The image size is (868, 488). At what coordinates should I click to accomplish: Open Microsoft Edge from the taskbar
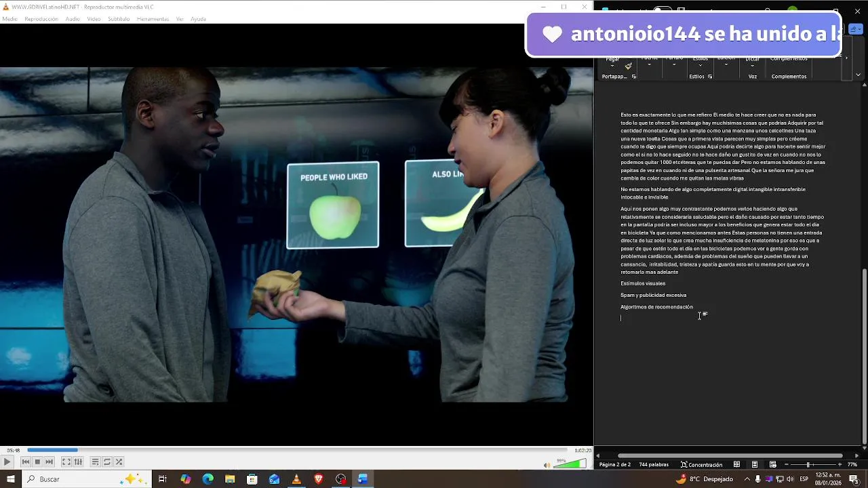208,479
